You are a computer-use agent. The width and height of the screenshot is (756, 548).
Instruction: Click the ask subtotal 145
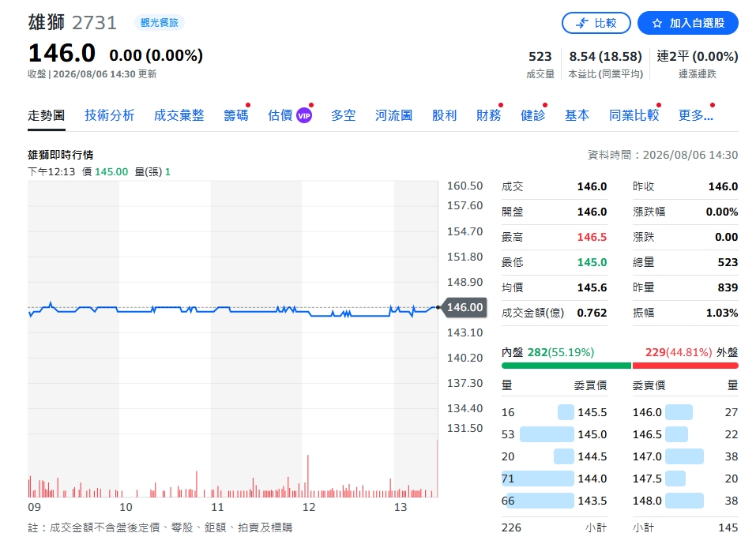(728, 527)
